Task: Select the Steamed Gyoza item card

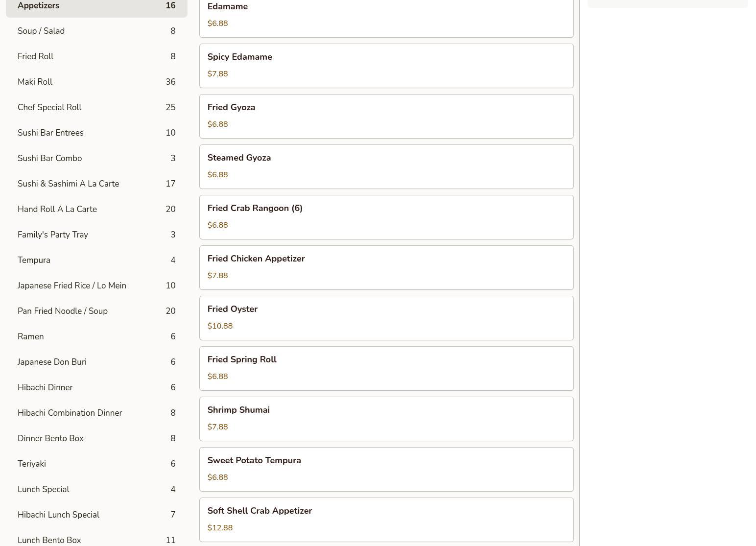Action: pyautogui.click(x=386, y=166)
